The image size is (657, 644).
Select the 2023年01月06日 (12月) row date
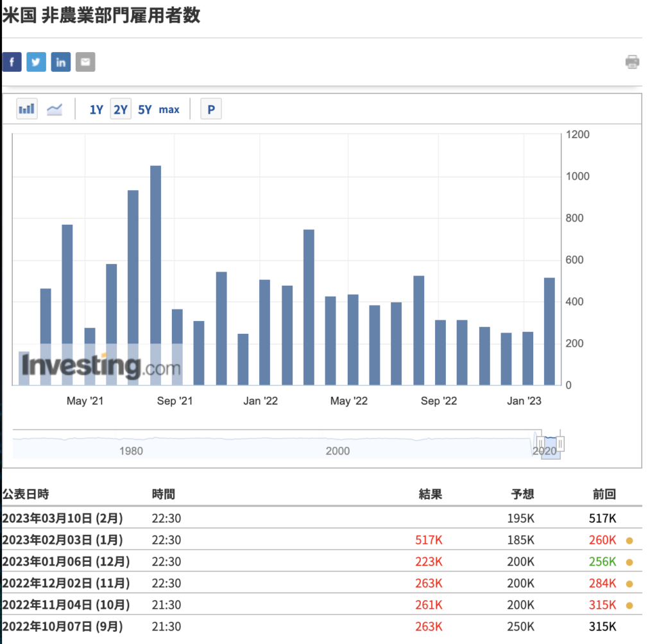point(66,562)
